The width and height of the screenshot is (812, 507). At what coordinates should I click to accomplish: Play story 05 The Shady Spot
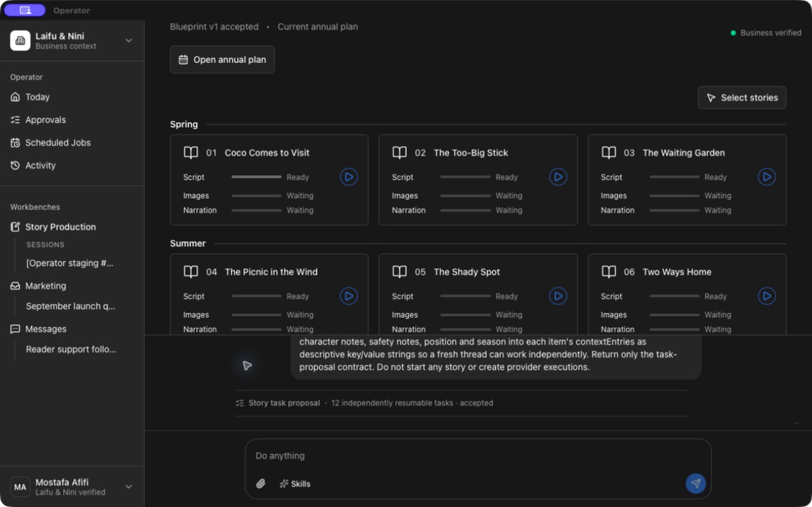point(558,296)
